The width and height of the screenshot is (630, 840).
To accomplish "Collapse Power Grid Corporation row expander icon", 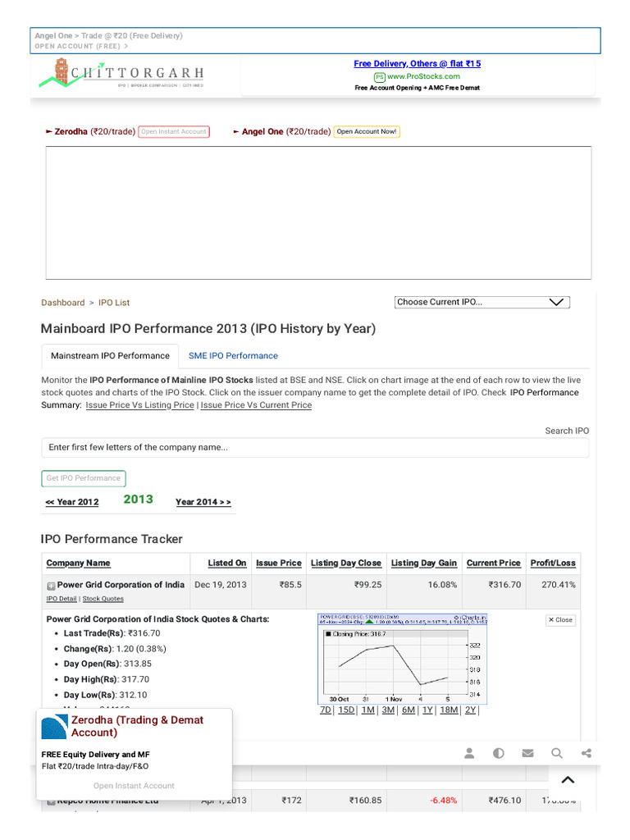I will (x=51, y=586).
